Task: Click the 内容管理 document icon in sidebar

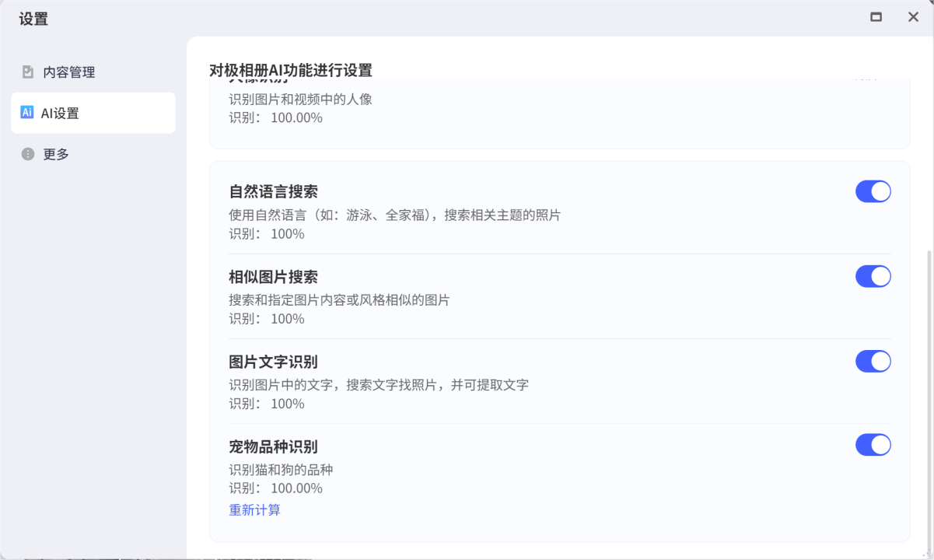Action: (x=28, y=72)
